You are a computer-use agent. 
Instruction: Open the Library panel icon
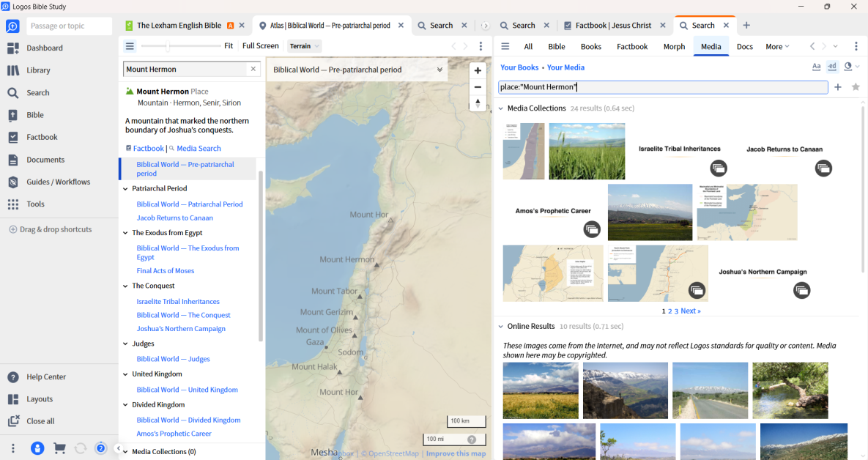click(x=13, y=70)
